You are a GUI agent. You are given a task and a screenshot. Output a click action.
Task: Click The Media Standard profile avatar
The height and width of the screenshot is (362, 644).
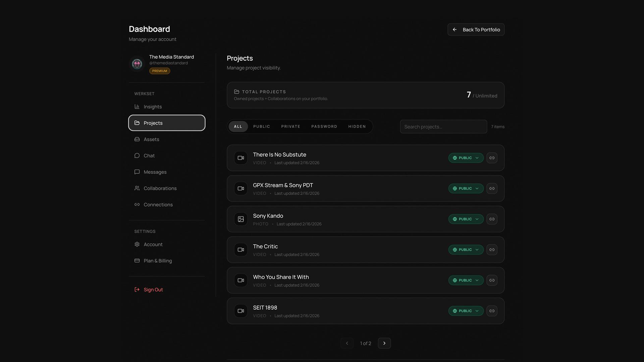click(137, 64)
